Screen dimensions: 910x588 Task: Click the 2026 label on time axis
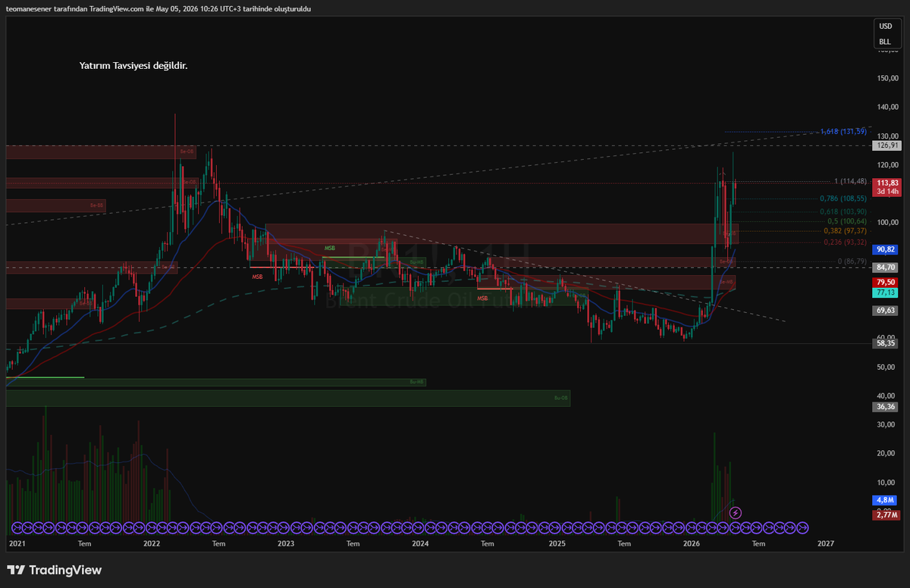click(x=691, y=543)
